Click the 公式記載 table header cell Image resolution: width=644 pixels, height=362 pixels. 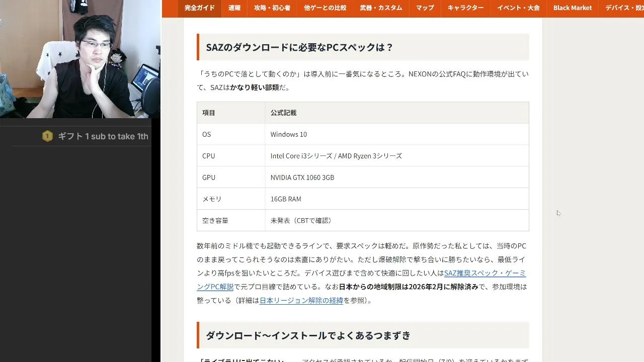click(x=397, y=113)
